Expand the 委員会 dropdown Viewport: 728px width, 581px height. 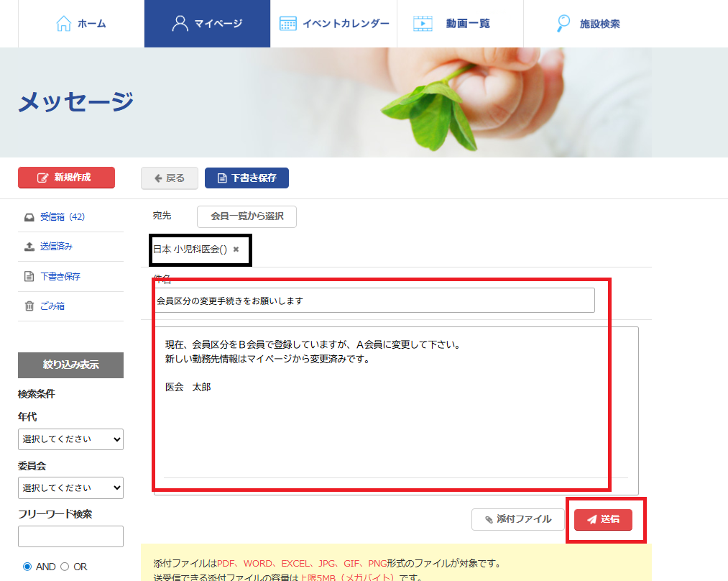pyautogui.click(x=70, y=488)
